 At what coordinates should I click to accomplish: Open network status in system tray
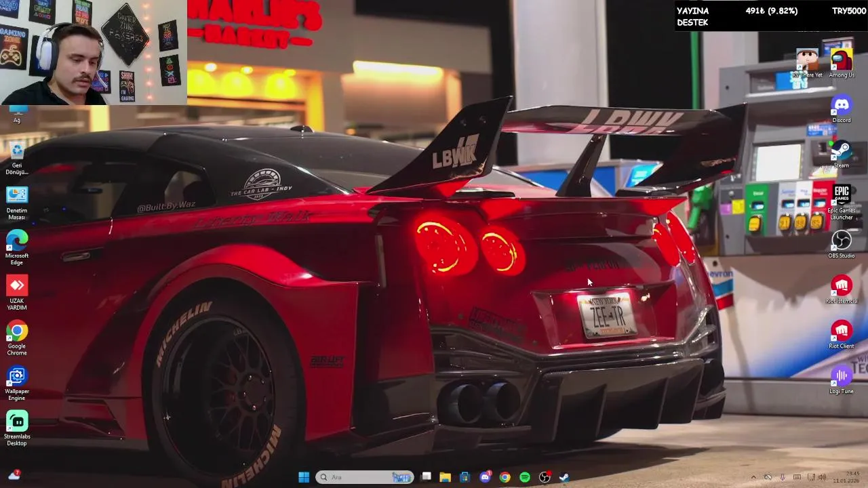click(x=811, y=477)
